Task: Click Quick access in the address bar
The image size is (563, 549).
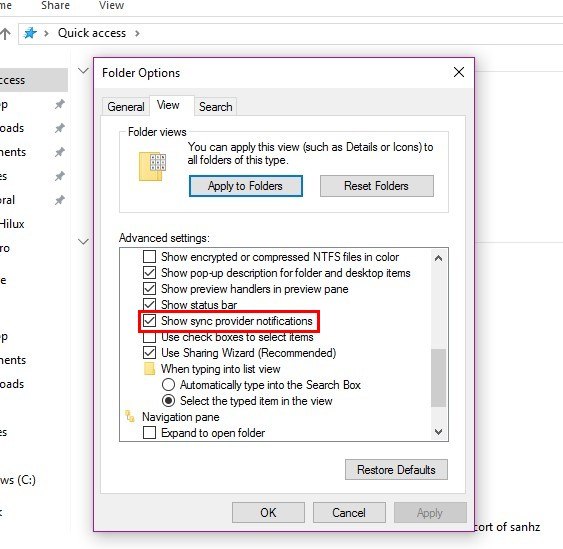Action: tap(92, 33)
